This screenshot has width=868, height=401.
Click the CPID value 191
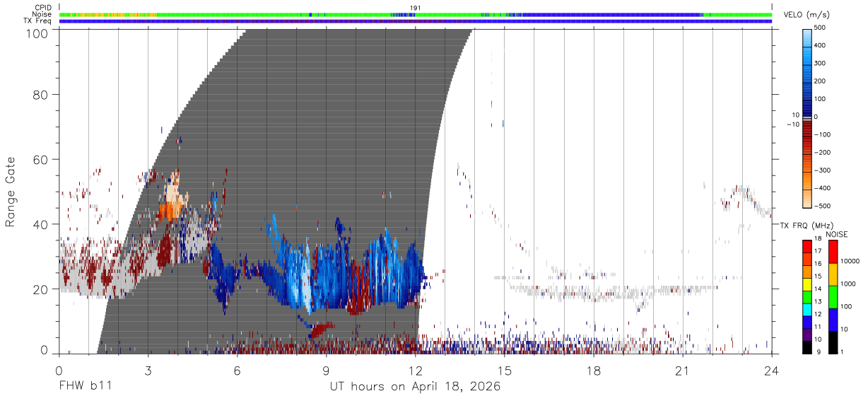[416, 8]
